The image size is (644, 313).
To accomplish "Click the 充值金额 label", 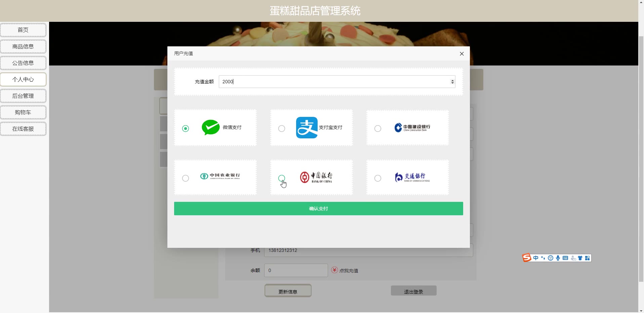I will (204, 82).
